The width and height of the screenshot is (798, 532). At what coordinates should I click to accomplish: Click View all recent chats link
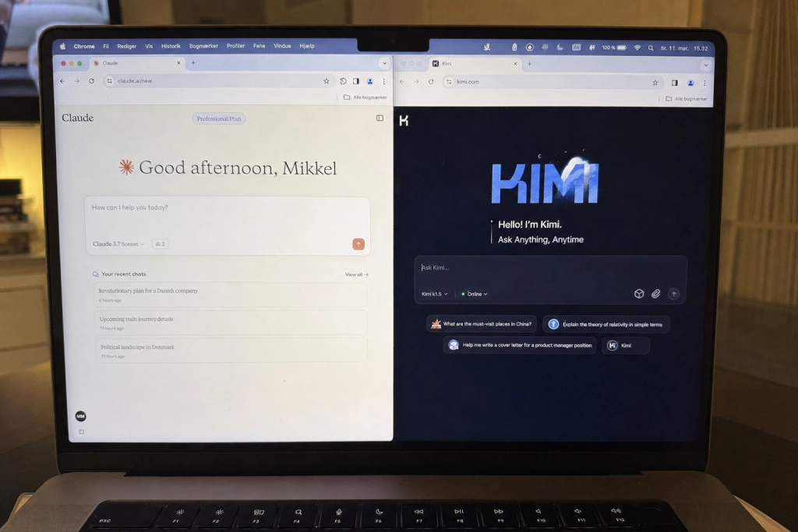pyautogui.click(x=356, y=275)
